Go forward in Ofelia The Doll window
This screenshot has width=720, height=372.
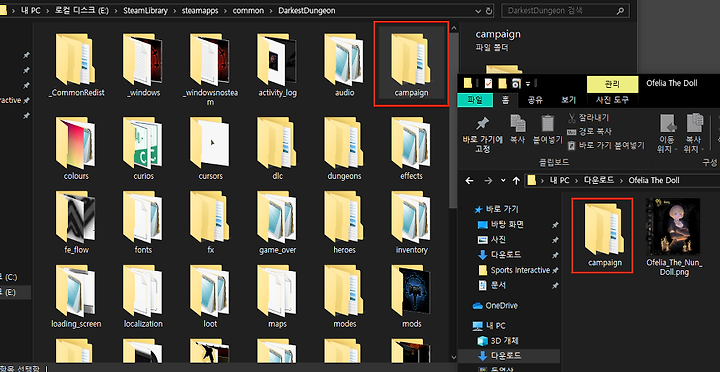click(488, 180)
